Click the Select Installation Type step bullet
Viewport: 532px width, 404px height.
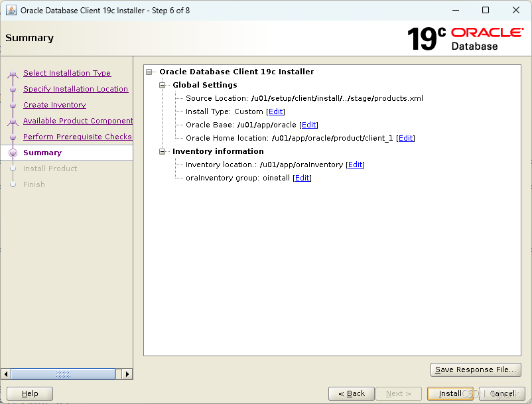(13, 73)
